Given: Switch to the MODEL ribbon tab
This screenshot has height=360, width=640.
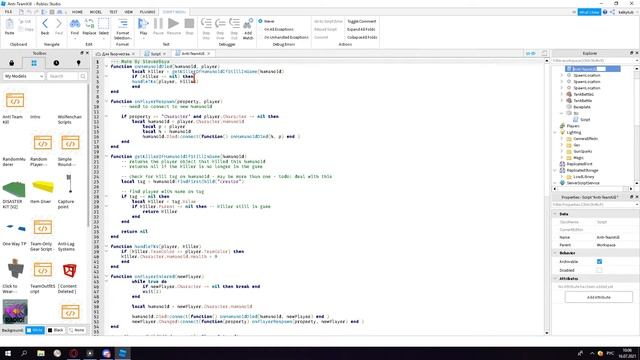Looking at the screenshot, I should click(96, 12).
